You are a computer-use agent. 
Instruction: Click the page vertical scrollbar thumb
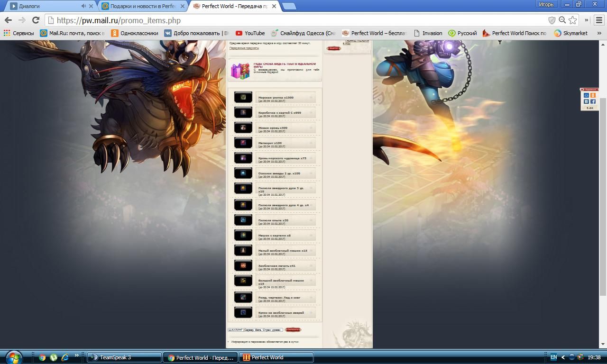click(603, 197)
